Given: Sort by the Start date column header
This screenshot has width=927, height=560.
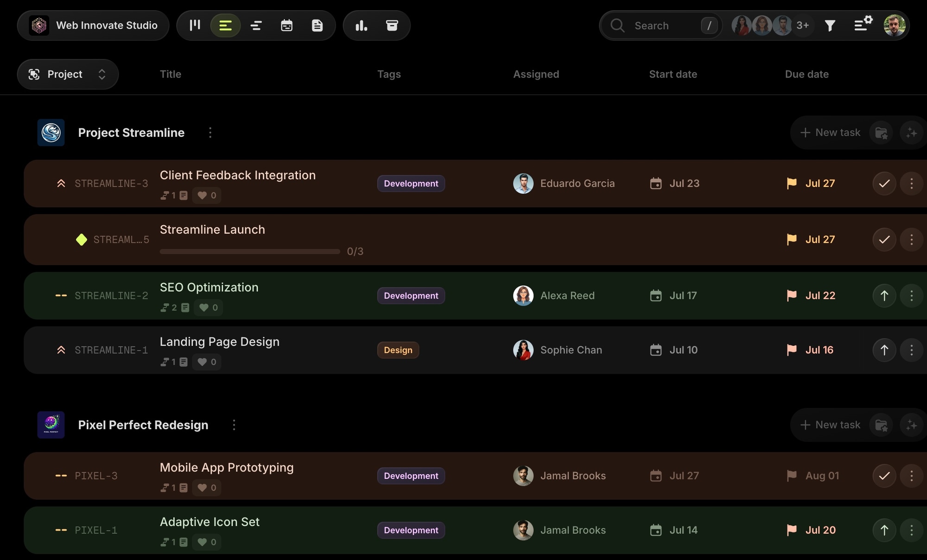Looking at the screenshot, I should 673,74.
